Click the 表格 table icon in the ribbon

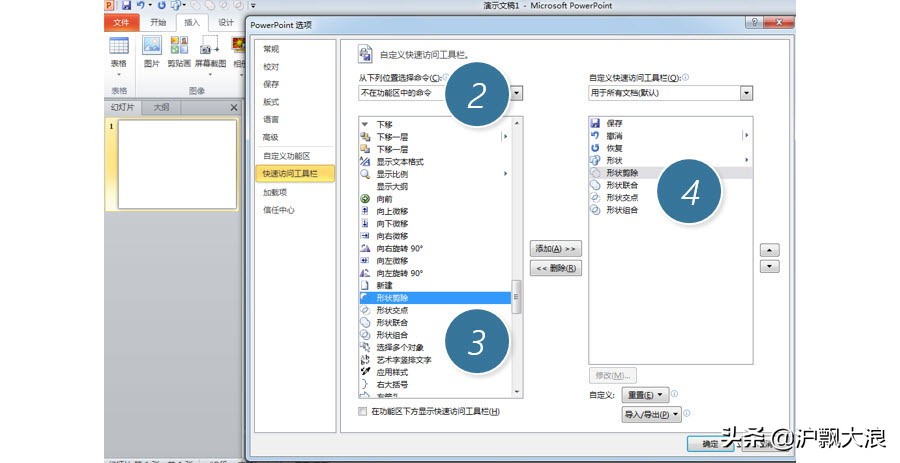click(x=119, y=46)
